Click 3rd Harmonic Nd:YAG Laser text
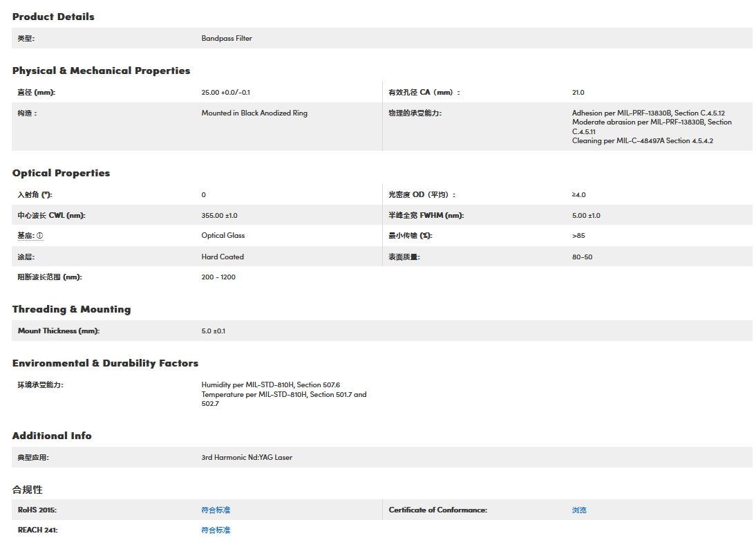The image size is (756, 556). 247,458
